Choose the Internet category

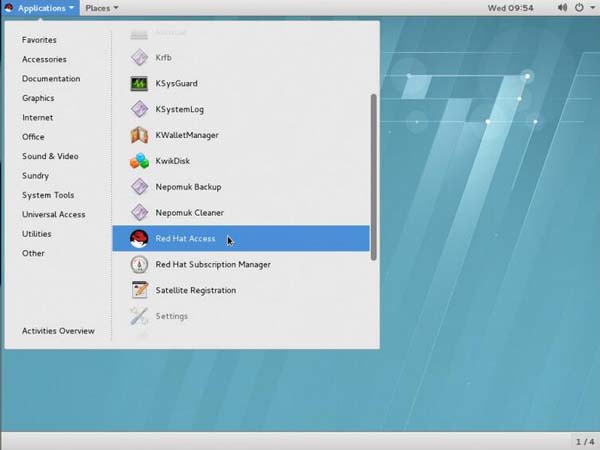pos(38,118)
